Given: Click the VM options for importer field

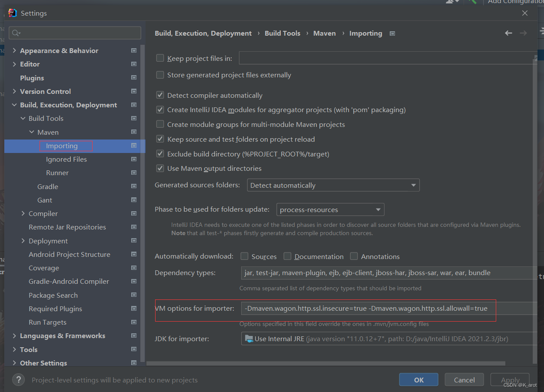Looking at the screenshot, I should point(389,309).
